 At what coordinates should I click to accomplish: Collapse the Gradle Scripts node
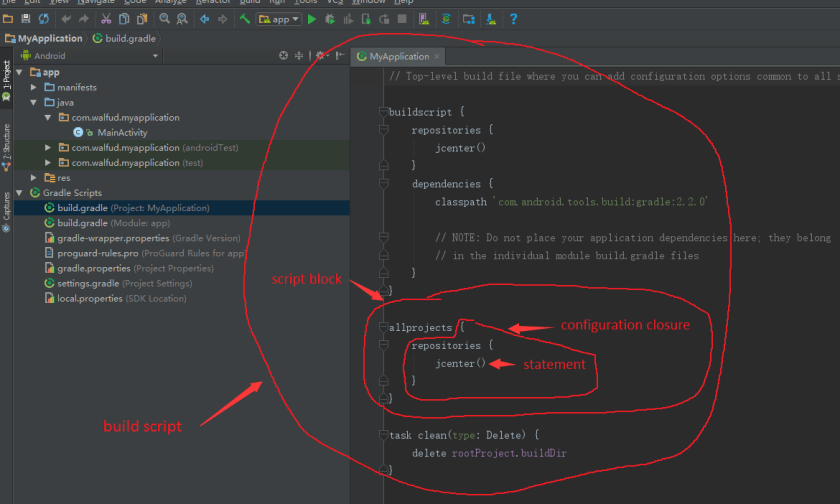pos(20,193)
